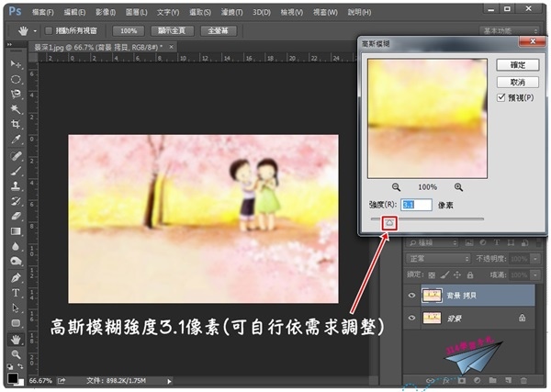This screenshot has height=392, width=551.
Task: Select the Path Selection tool
Action: [16, 308]
